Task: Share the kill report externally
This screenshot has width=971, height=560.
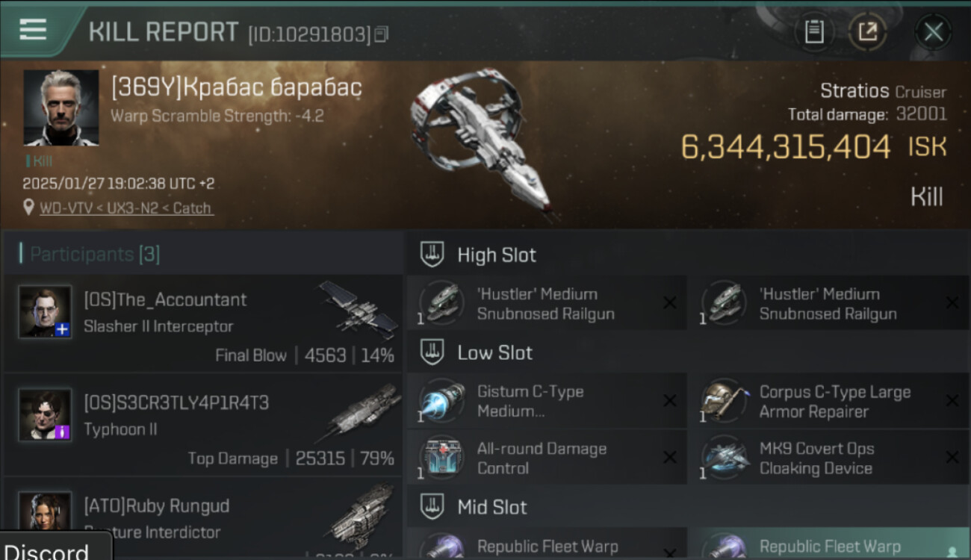Action: point(868,32)
